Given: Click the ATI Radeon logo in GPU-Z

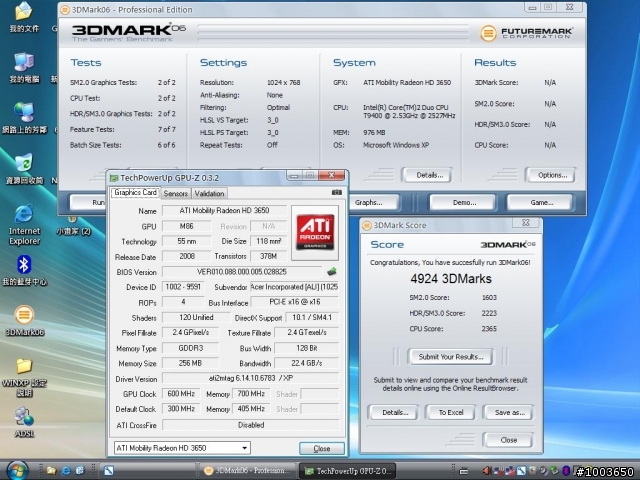Looking at the screenshot, I should pyautogui.click(x=315, y=233).
